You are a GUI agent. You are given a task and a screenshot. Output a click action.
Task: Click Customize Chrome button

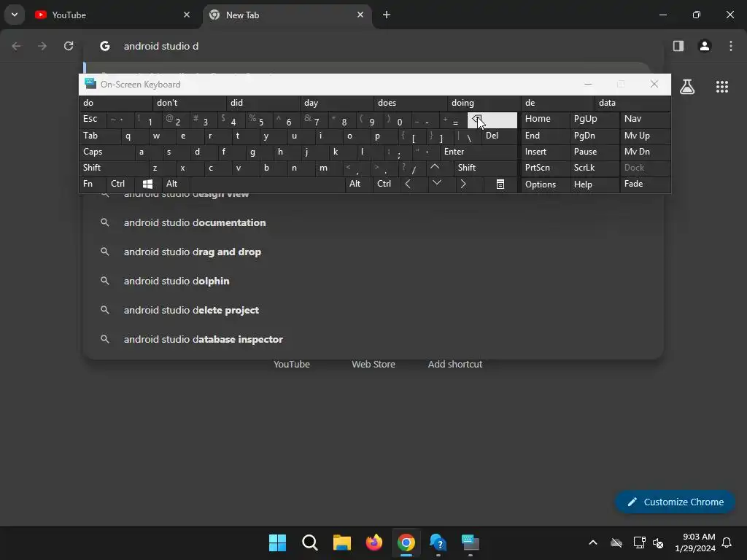point(675,502)
